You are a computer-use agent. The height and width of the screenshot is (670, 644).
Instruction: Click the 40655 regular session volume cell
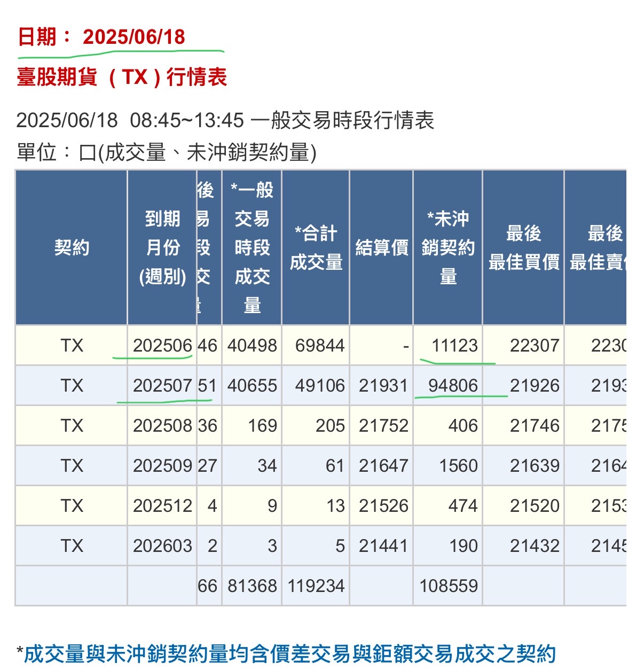[252, 386]
